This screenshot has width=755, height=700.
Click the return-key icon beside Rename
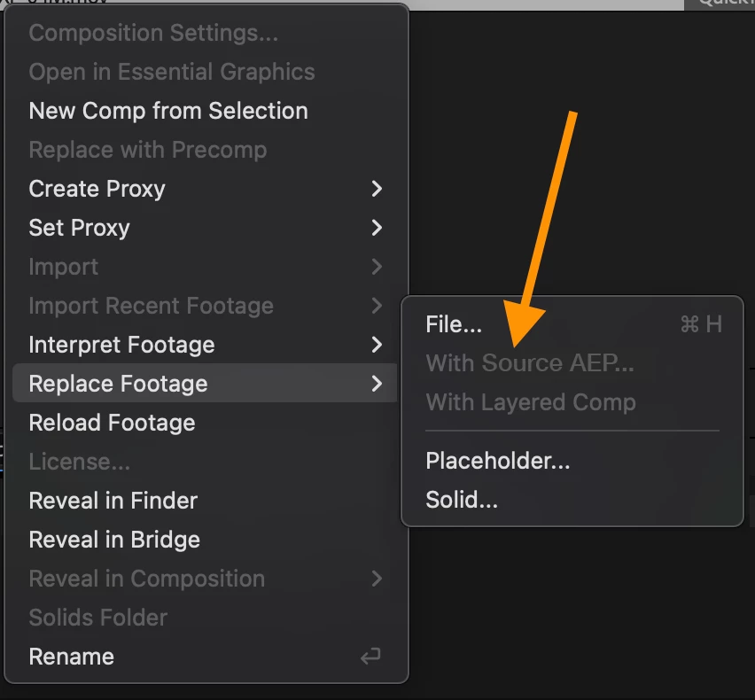tap(370, 657)
